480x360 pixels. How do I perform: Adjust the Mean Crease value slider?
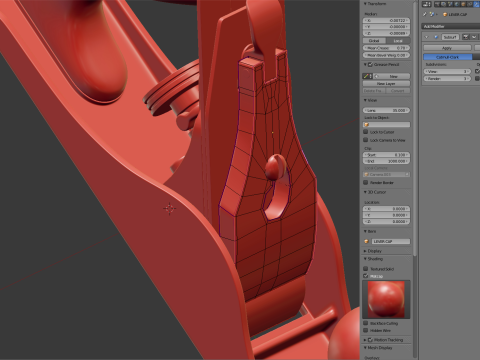[386, 48]
